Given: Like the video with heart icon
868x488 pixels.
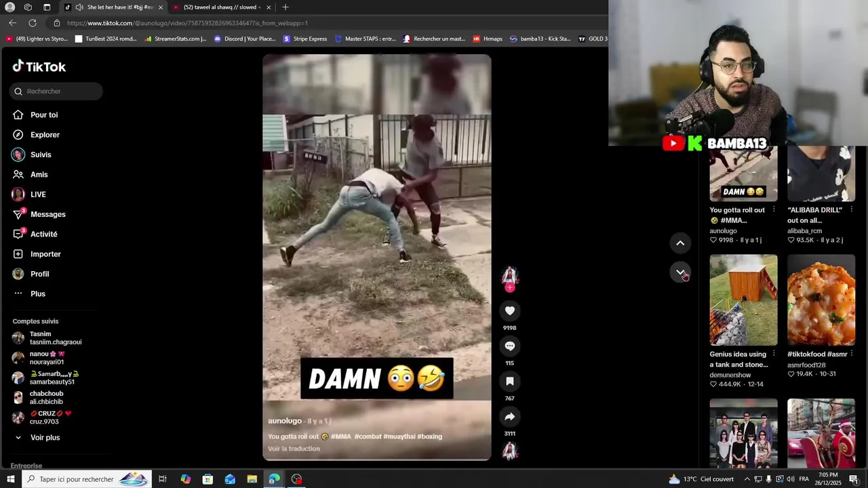Looking at the screenshot, I should [x=510, y=310].
